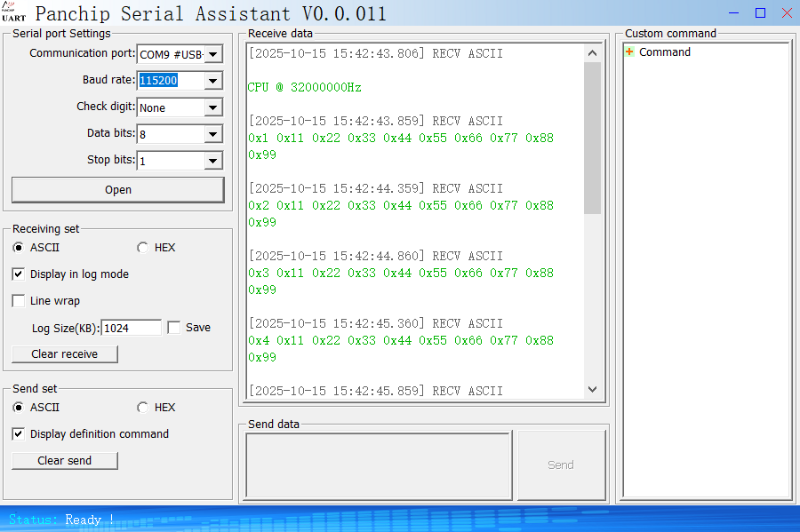
Task: Select HEX in Receiving set
Action: tap(143, 248)
